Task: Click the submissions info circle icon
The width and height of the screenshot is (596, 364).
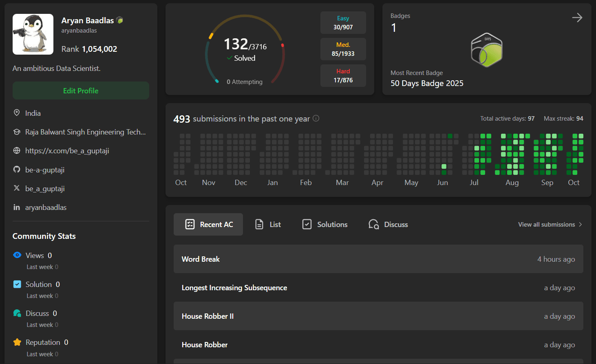Action: [x=316, y=119]
